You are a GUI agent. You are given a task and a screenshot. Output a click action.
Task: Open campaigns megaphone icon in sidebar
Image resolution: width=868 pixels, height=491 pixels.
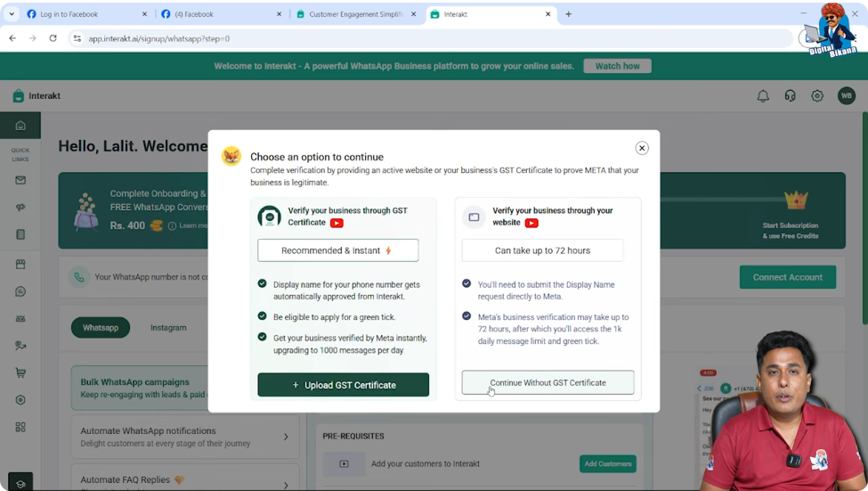20,208
